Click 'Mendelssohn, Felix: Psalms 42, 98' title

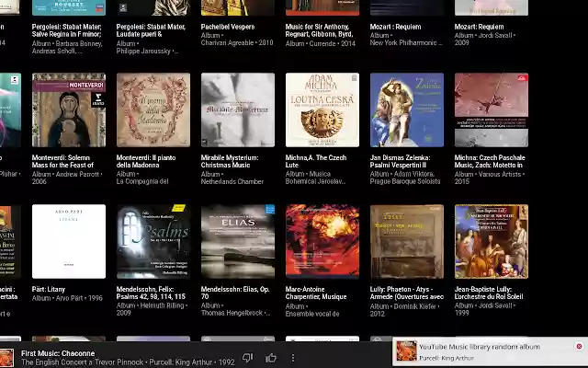coord(151,293)
